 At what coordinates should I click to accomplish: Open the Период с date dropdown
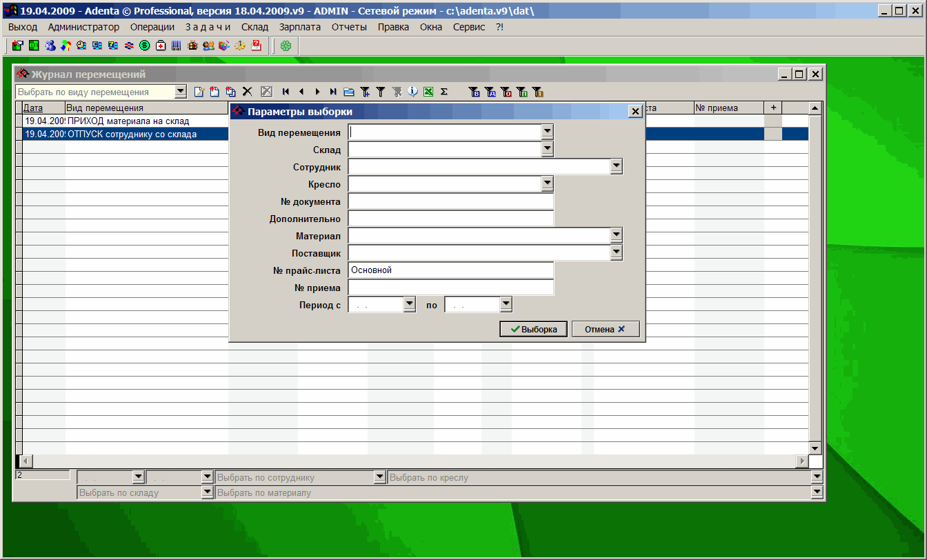click(409, 304)
